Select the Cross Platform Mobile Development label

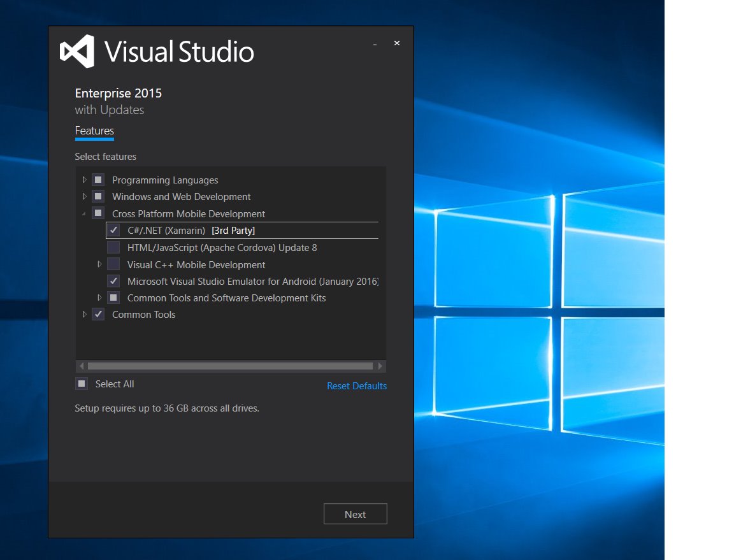pyautogui.click(x=189, y=214)
